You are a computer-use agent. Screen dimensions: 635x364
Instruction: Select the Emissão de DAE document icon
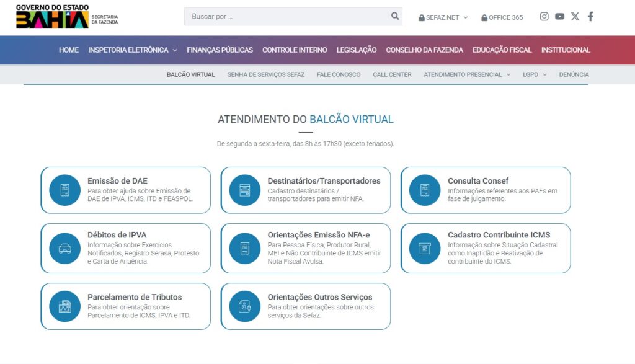[x=64, y=190]
